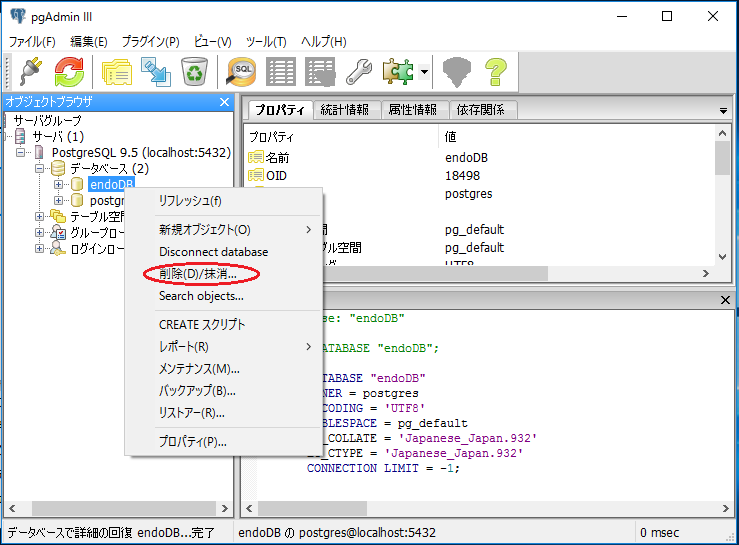739x545 pixels.
Task: Click the PostgreSQL server tree icon
Action: pos(40,152)
